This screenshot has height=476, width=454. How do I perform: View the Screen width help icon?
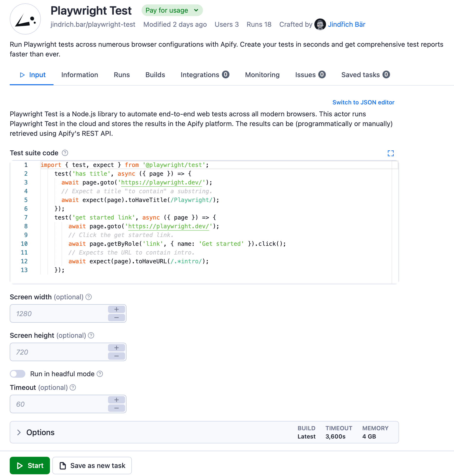pos(89,297)
